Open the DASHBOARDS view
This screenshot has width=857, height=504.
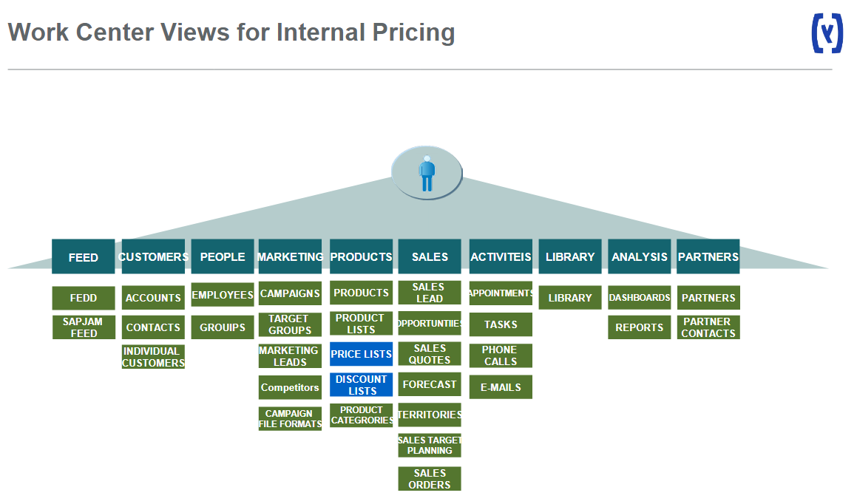[640, 298]
